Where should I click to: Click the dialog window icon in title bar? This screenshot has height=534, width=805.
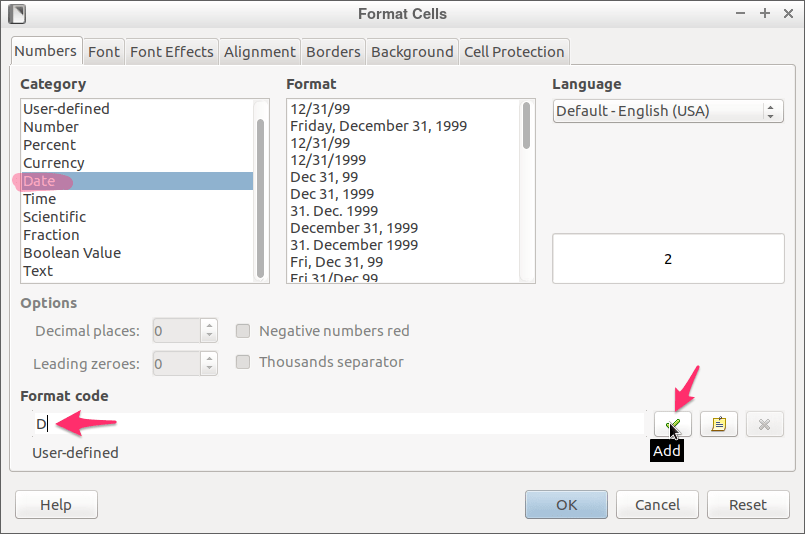(17, 14)
